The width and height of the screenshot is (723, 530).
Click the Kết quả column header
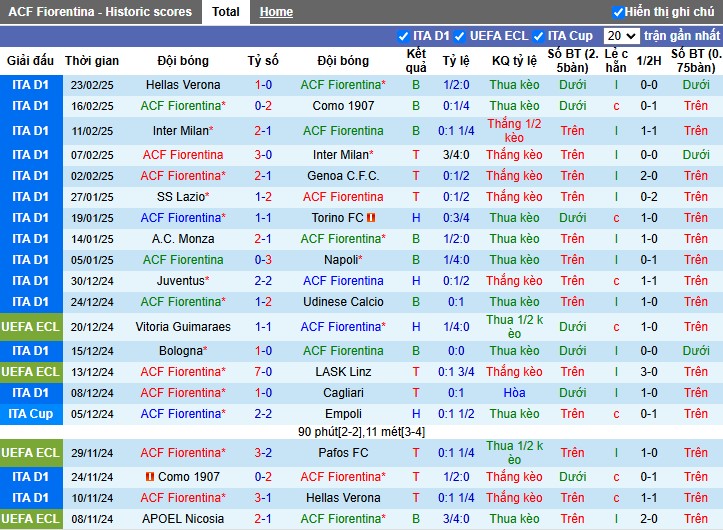tap(416, 60)
